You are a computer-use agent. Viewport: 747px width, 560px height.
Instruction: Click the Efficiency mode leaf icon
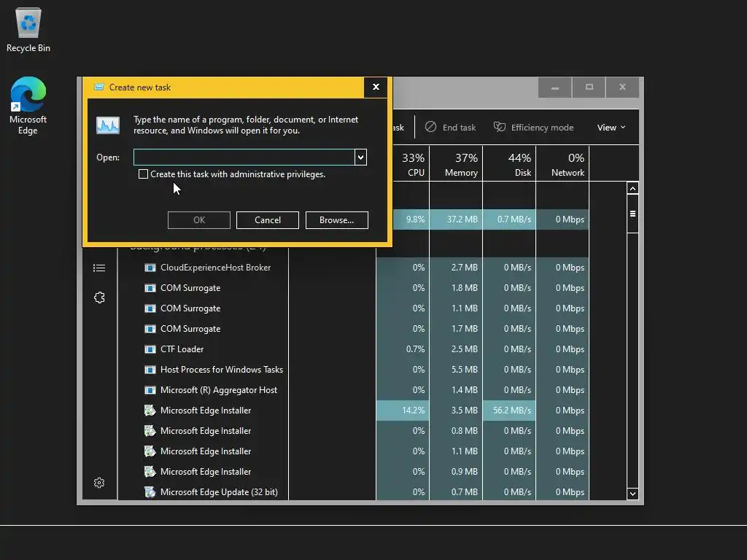499,127
